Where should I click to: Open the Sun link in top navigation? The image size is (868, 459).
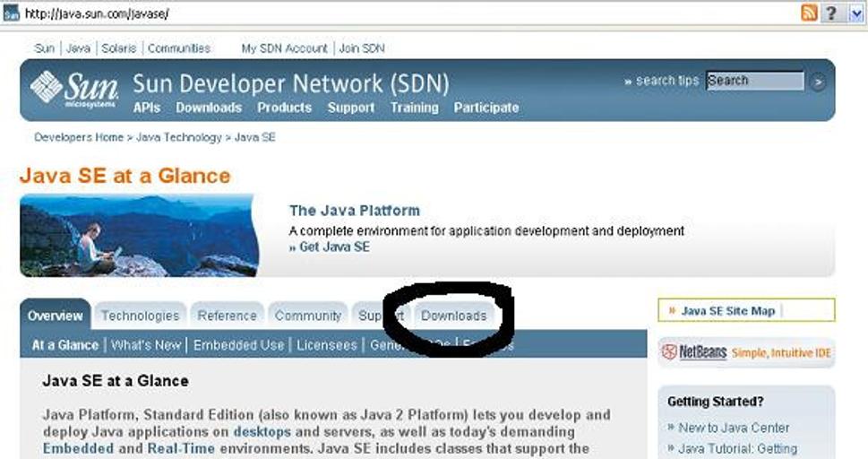(44, 48)
